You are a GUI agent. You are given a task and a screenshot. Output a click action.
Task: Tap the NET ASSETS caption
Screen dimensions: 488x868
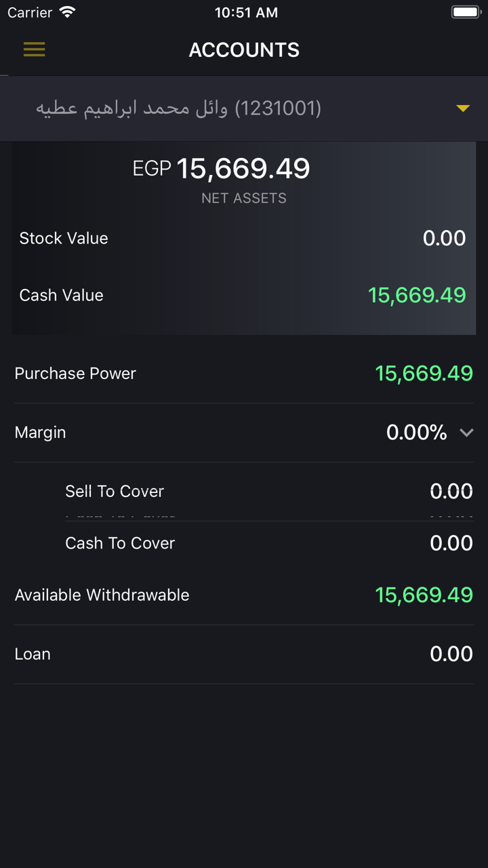pyautogui.click(x=244, y=199)
